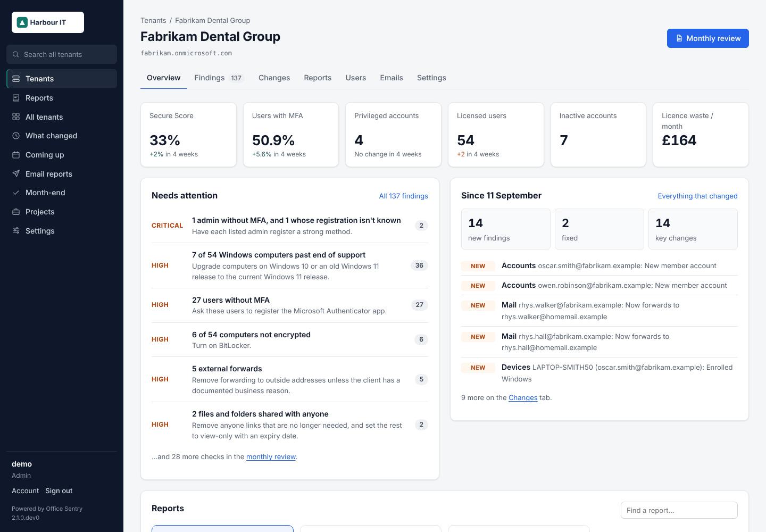Click the 14 key changes tile

[x=693, y=229]
